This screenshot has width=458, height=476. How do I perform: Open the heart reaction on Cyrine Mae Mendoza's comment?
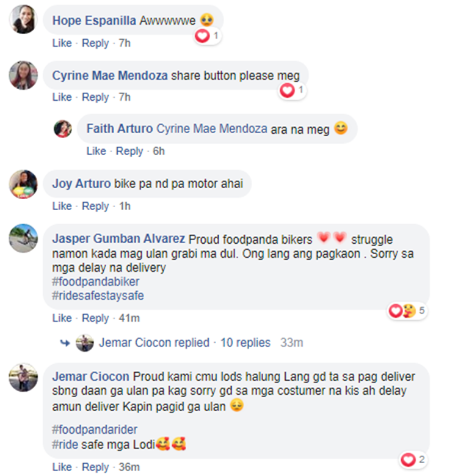coord(293,90)
